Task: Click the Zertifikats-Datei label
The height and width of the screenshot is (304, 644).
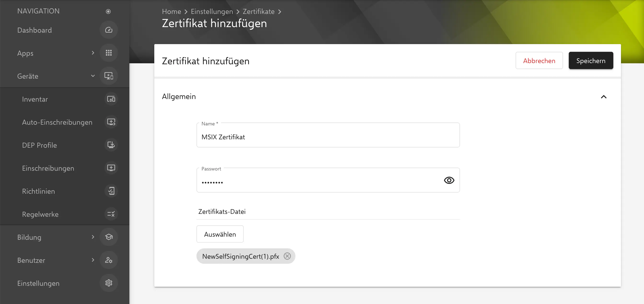Action: (222, 212)
